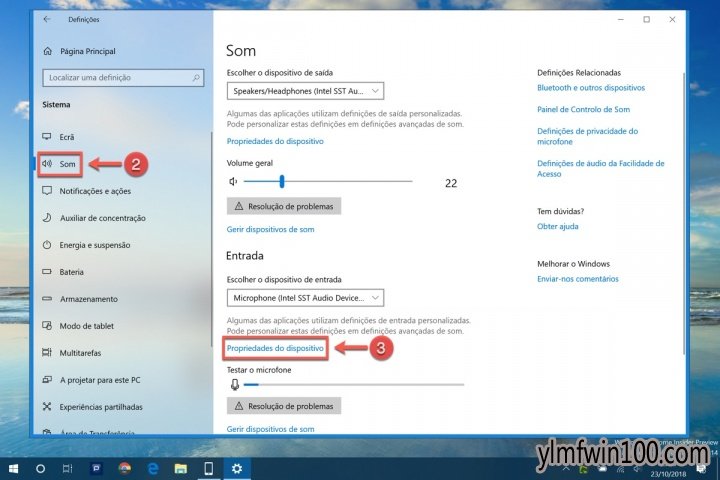Click the volume value 22
The width and height of the screenshot is (720, 480).
pos(451,183)
